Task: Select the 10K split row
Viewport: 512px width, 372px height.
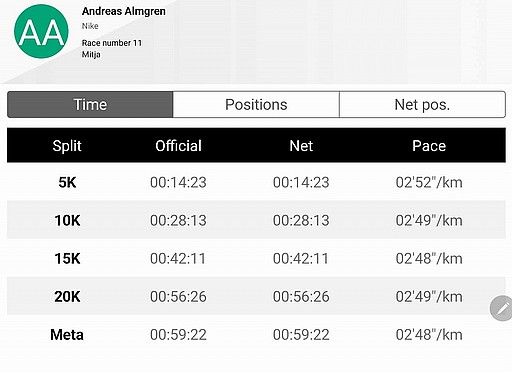Action: (x=256, y=220)
